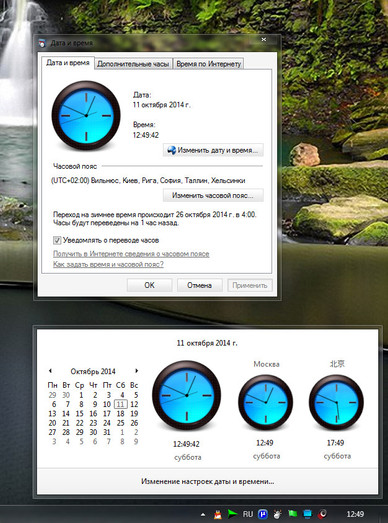The width and height of the screenshot is (388, 523).
Task: Click the Октябрь 2014 calendar header
Action: (x=93, y=371)
